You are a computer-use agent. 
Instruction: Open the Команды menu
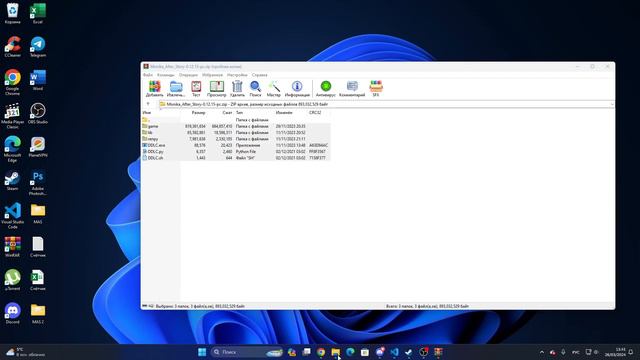[x=166, y=75]
